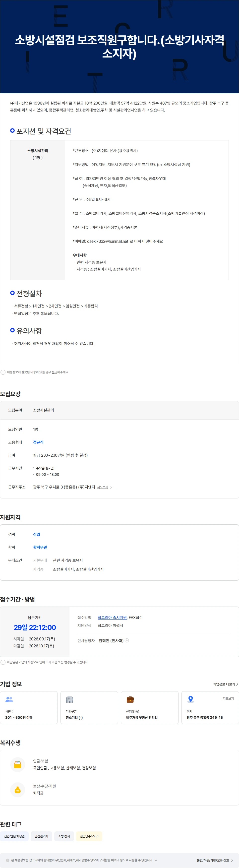Click the 정규직 employment type link
This screenshot has height=868, width=239.
tap(38, 442)
